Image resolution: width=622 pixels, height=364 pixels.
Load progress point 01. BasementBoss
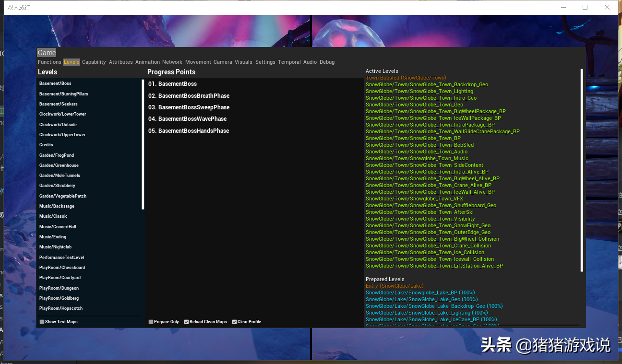[x=172, y=84]
